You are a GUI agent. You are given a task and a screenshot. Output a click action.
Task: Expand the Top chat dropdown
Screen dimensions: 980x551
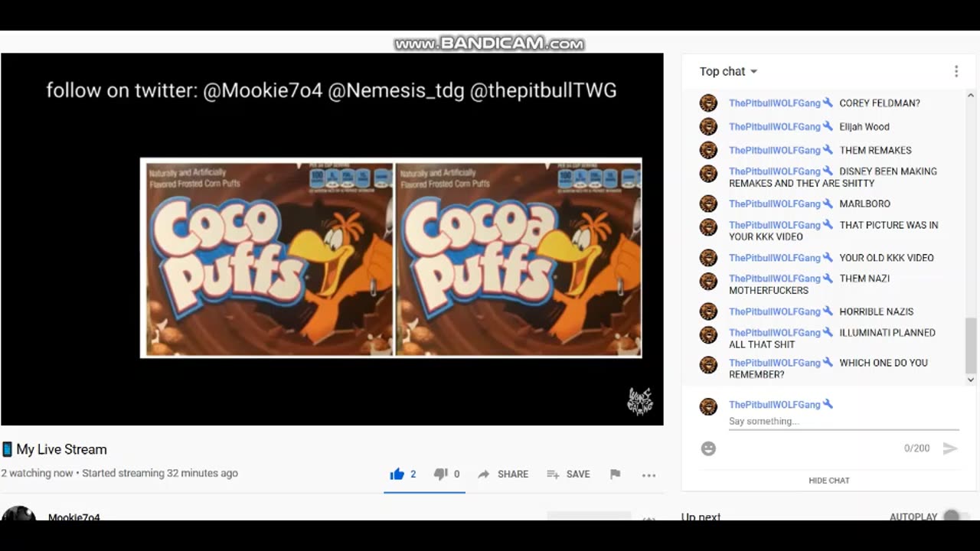click(x=728, y=71)
